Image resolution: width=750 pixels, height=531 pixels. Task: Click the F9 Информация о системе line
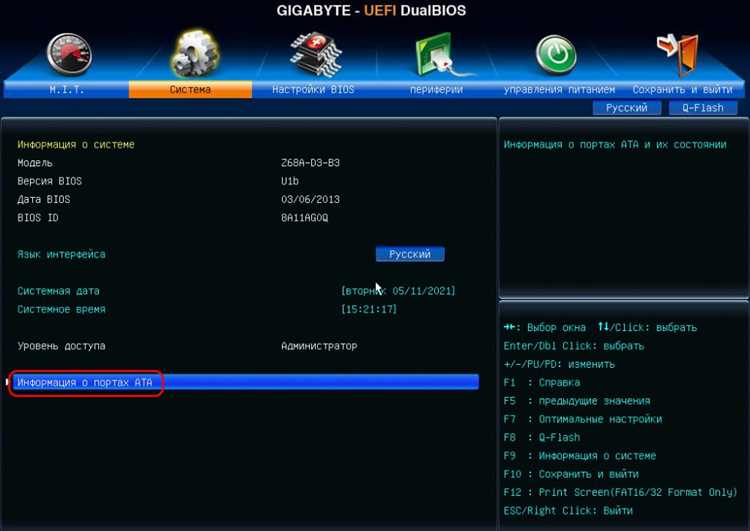click(580, 456)
